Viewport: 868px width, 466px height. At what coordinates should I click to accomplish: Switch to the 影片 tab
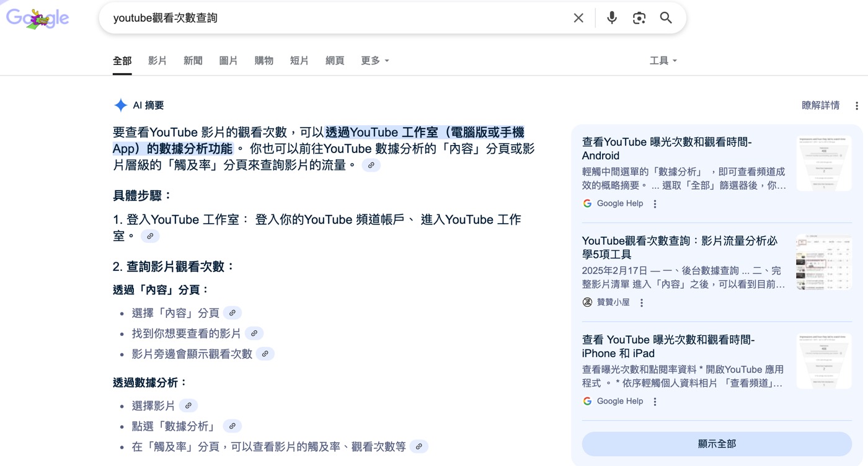click(x=157, y=61)
